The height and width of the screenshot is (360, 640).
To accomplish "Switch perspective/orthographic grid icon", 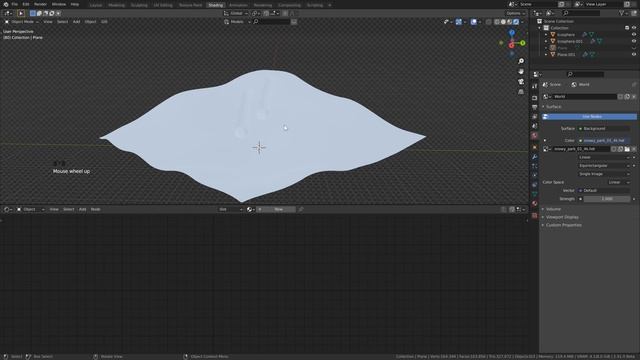I will 521,92.
